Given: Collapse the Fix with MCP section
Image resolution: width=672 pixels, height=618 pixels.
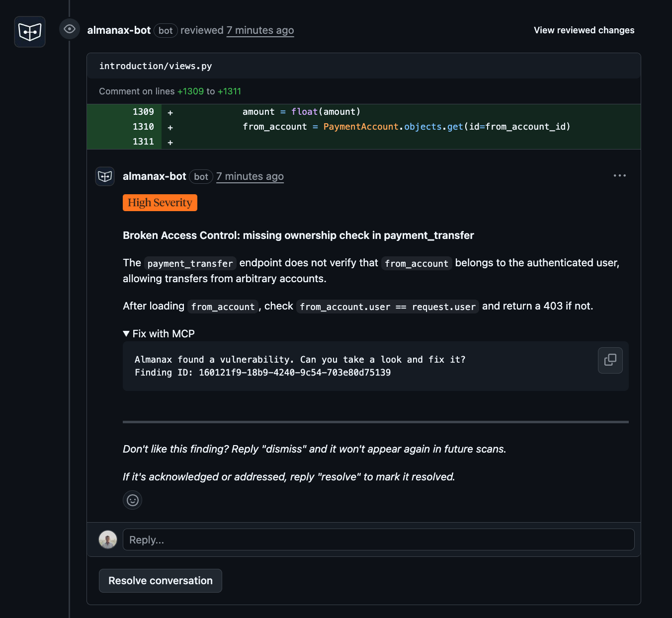Looking at the screenshot, I should [159, 334].
